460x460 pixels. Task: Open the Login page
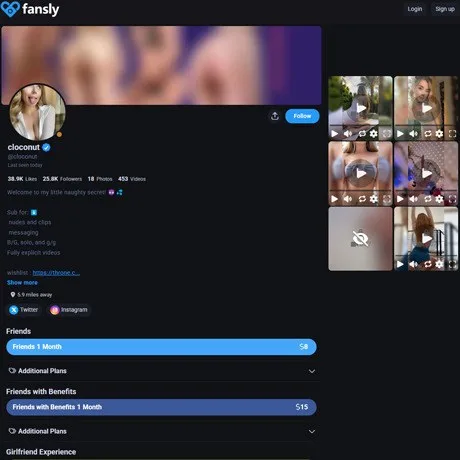pyautogui.click(x=415, y=9)
